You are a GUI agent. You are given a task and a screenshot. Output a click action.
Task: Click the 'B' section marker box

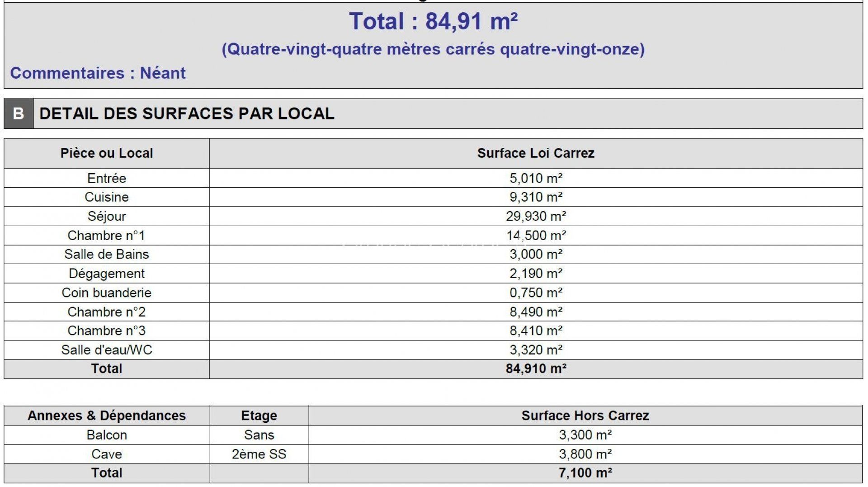point(19,113)
